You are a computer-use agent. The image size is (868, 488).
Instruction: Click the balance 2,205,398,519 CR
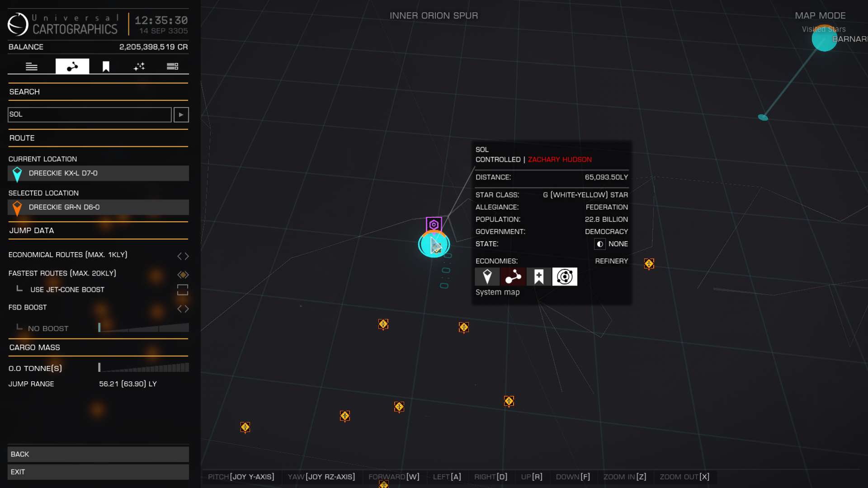(154, 47)
